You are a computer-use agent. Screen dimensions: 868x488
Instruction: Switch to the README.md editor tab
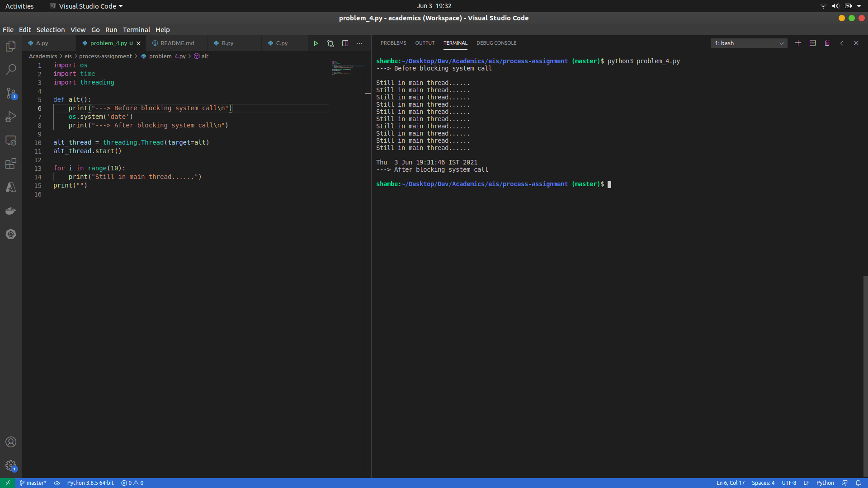tap(177, 43)
